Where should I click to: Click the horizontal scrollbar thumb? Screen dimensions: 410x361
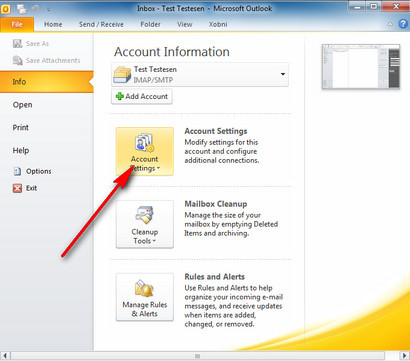198,356
